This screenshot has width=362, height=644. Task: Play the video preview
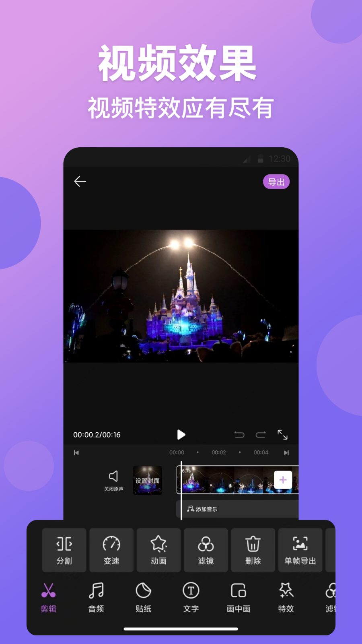181,435
